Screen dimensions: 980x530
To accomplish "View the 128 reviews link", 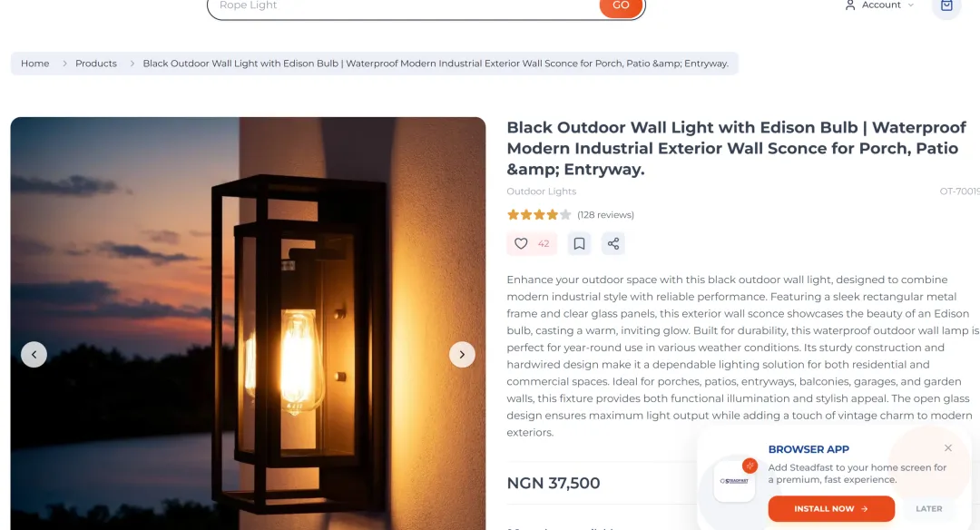I will click(605, 214).
